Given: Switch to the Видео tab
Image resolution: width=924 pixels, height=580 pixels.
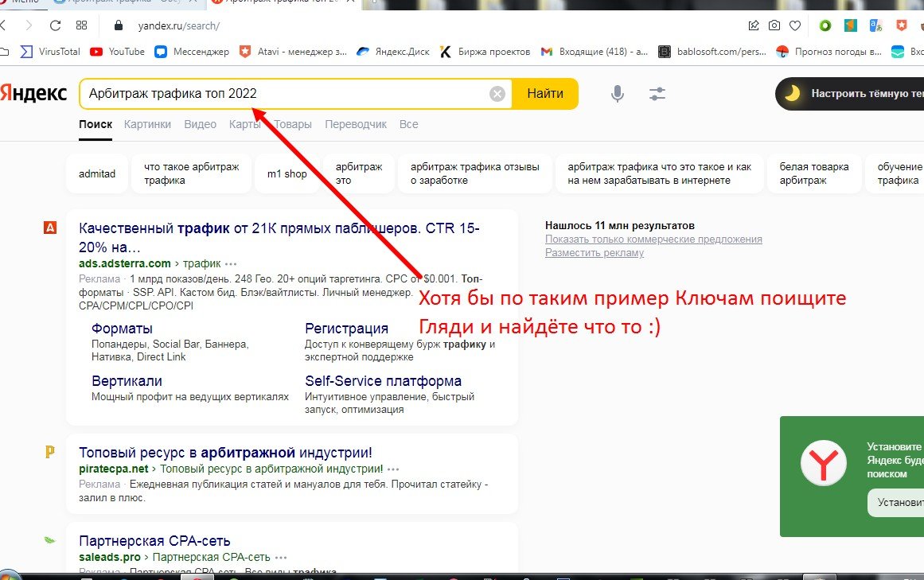Looking at the screenshot, I should [201, 124].
